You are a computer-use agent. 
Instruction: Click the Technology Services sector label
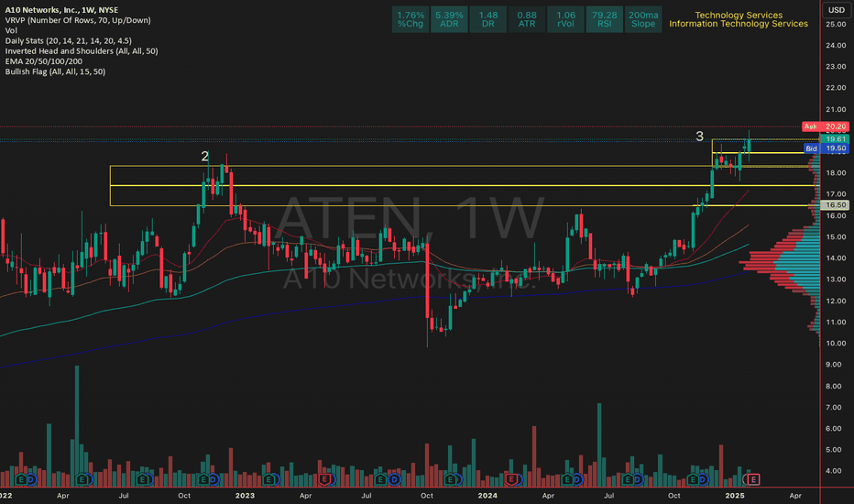tap(739, 16)
